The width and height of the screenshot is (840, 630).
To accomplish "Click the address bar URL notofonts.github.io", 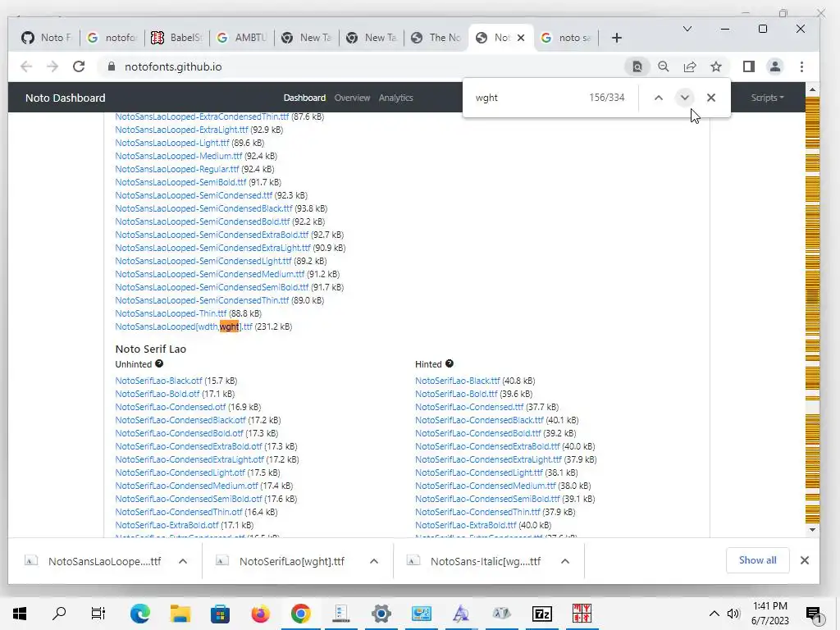I will click(173, 66).
